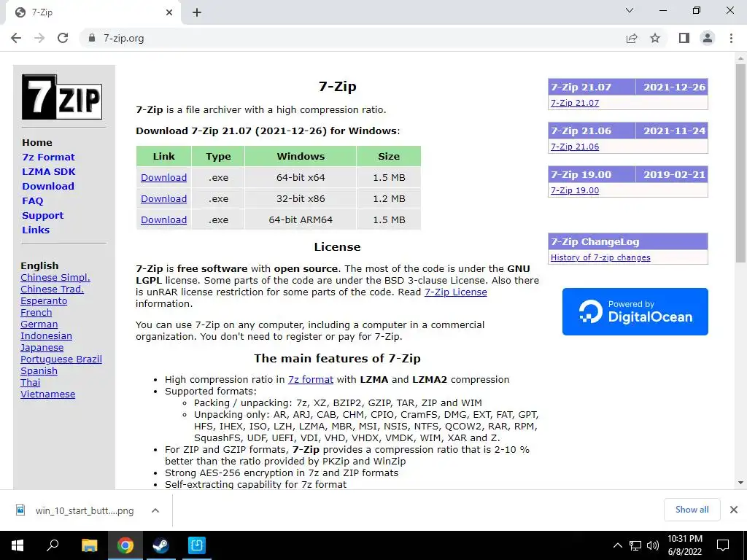Screen dimensions: 747x560
Task: Open the Links sidebar item
Action: click(x=35, y=230)
